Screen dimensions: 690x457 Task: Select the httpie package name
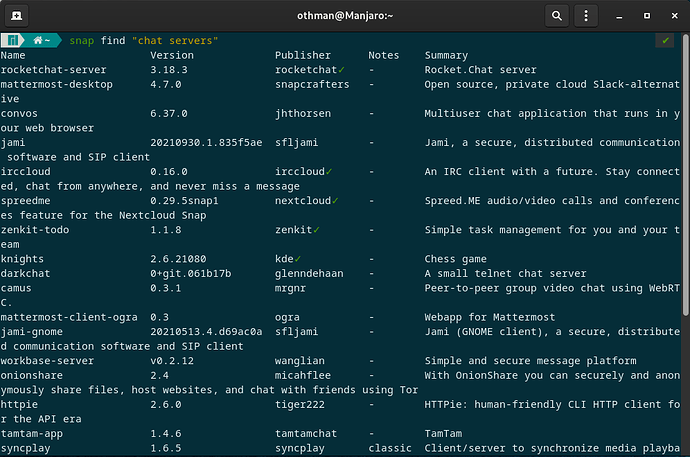(19, 405)
